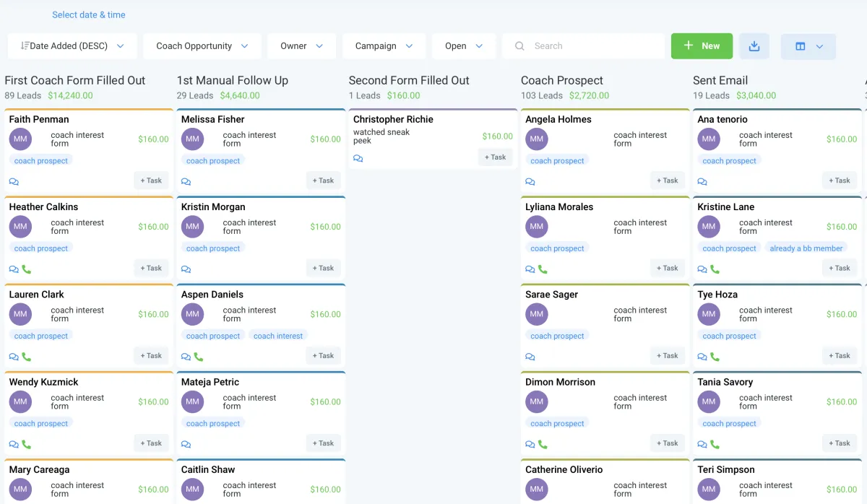Open the Open status dropdown

pos(464,46)
